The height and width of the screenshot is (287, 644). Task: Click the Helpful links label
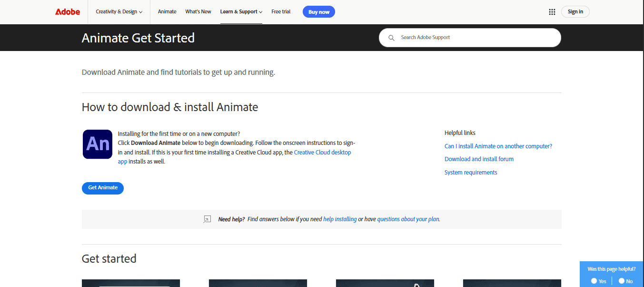click(x=460, y=133)
